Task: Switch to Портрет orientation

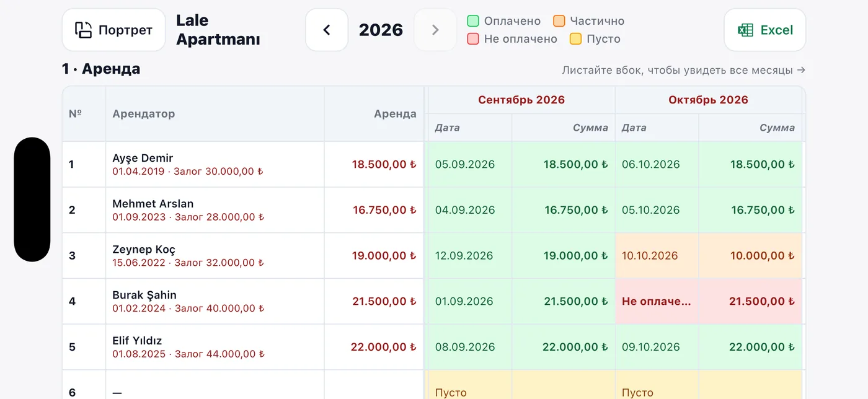Action: [x=113, y=30]
